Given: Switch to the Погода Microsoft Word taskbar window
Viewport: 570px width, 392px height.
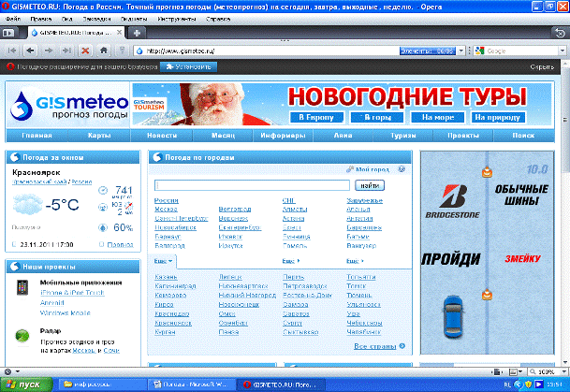Looking at the screenshot, I should coord(192,385).
